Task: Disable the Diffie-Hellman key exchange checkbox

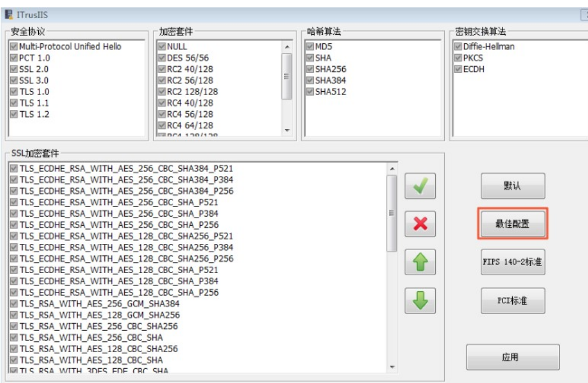Action: coord(458,47)
